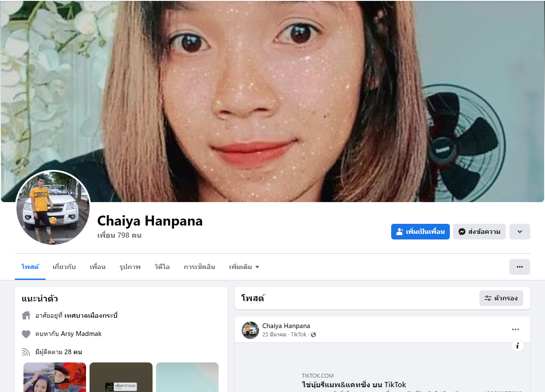Viewport: 545px width, 392px height.
Task: Click the ส่งข้อความ button
Action: (479, 232)
